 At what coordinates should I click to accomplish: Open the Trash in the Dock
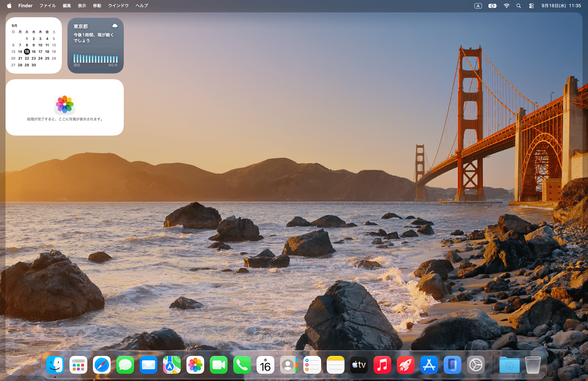point(533,365)
